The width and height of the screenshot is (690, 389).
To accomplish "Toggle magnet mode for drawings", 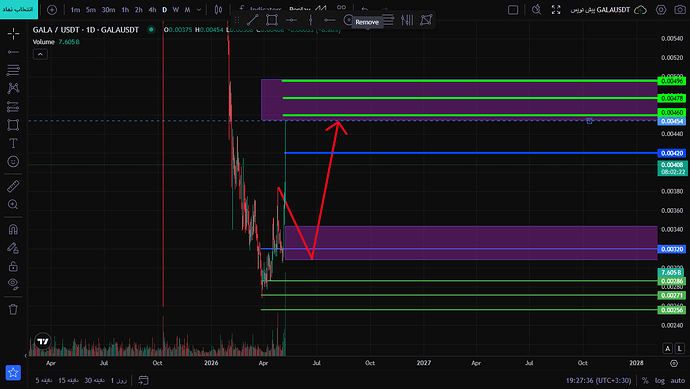I will tap(13, 229).
